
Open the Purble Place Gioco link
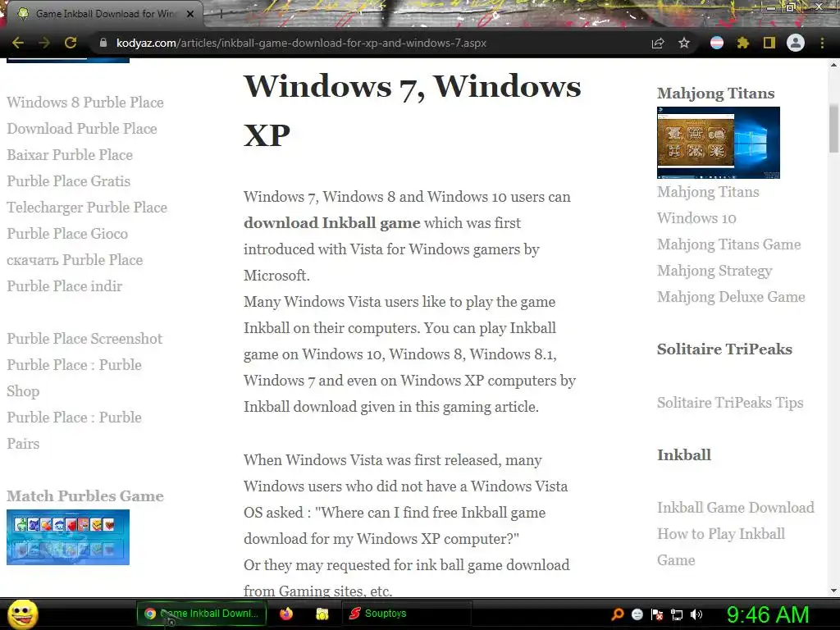click(67, 234)
